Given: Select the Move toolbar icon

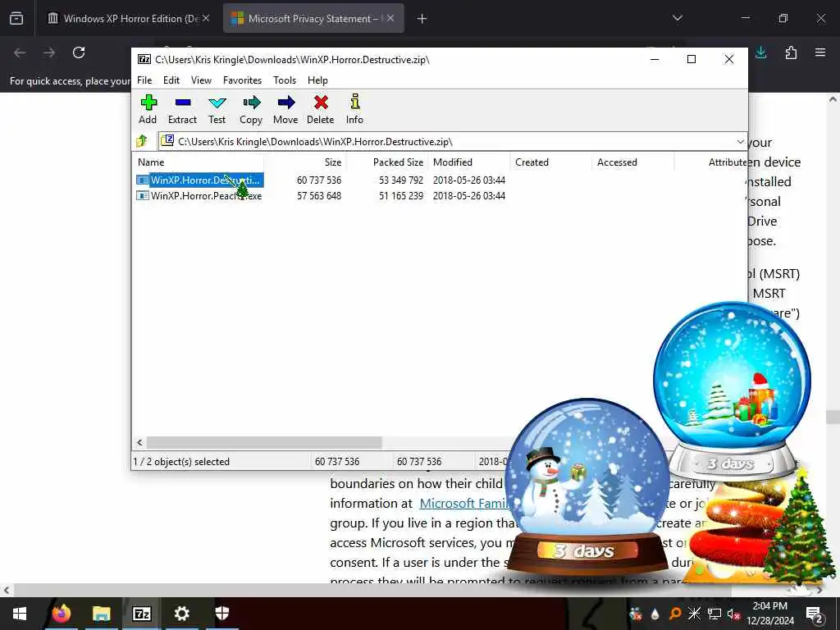Looking at the screenshot, I should click(285, 109).
